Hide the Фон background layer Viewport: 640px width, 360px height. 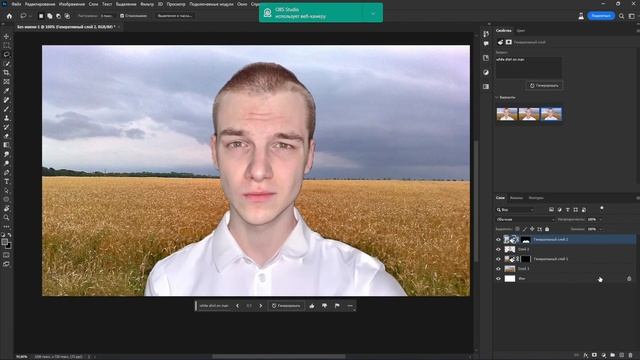click(498, 279)
